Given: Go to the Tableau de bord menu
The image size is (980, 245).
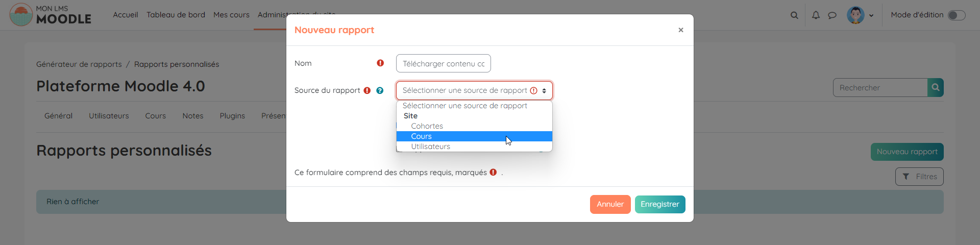Looking at the screenshot, I should pos(176,15).
